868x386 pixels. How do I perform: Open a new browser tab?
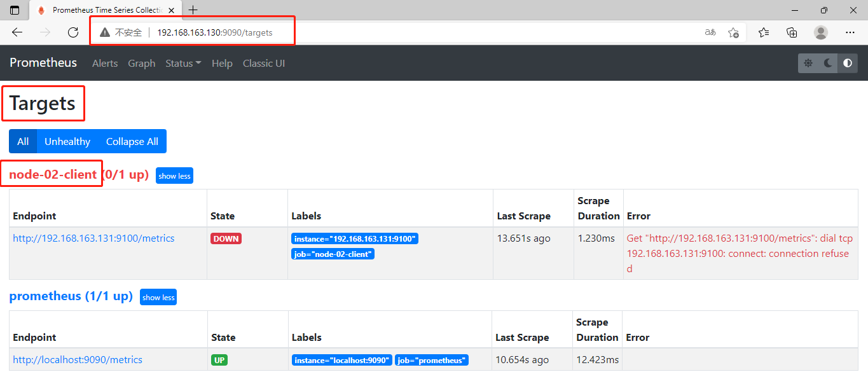(x=193, y=10)
